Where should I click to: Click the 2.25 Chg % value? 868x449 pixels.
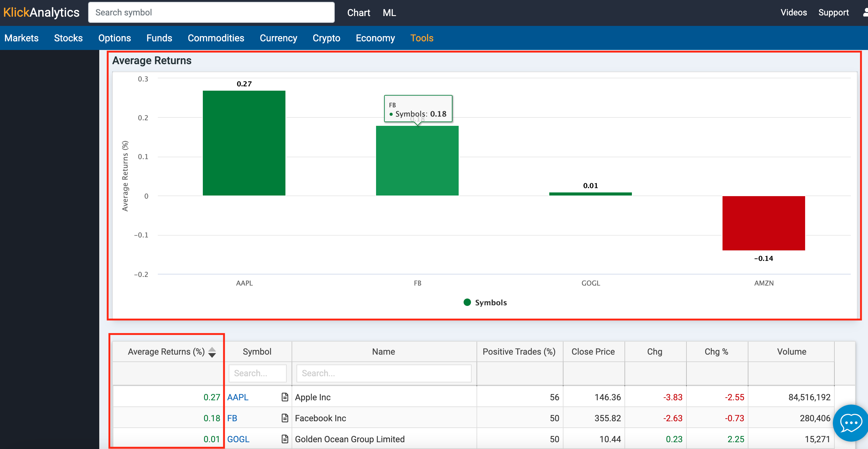click(735, 439)
